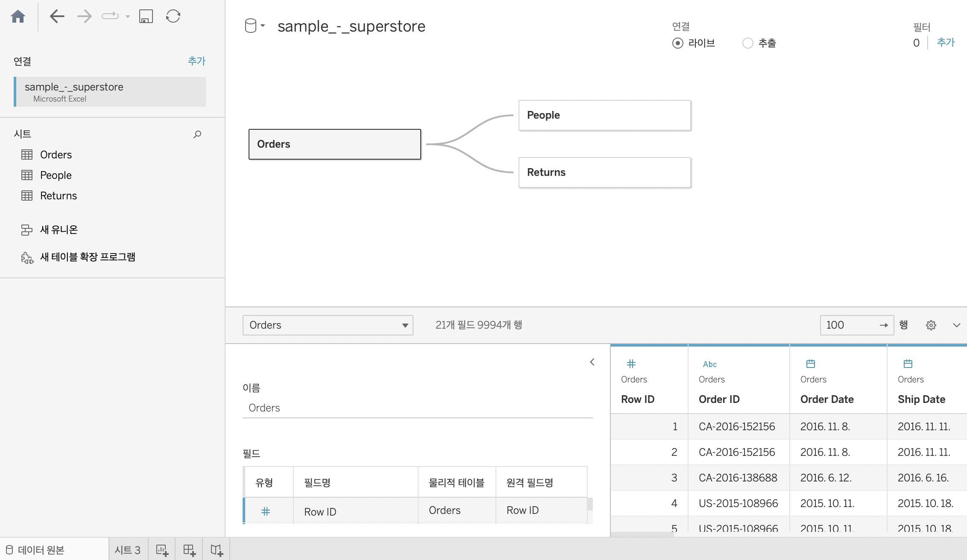This screenshot has width=967, height=560.
Task: Add new dashboard using bottom icon
Action: click(x=189, y=550)
